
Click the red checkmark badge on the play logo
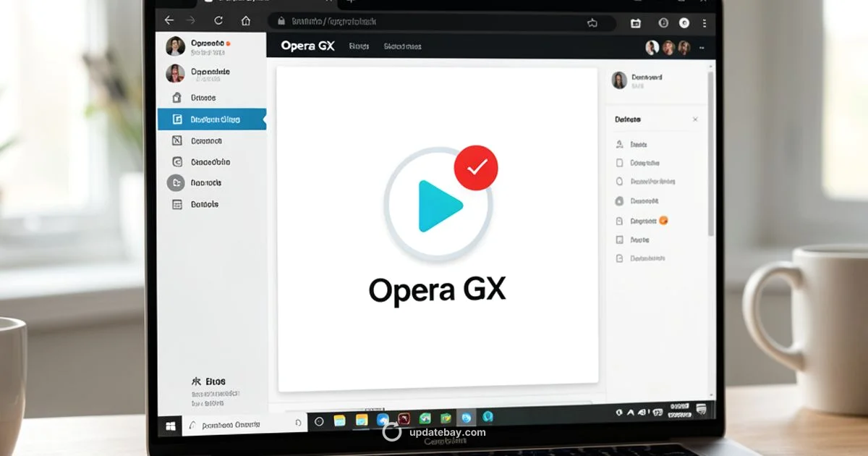click(475, 167)
